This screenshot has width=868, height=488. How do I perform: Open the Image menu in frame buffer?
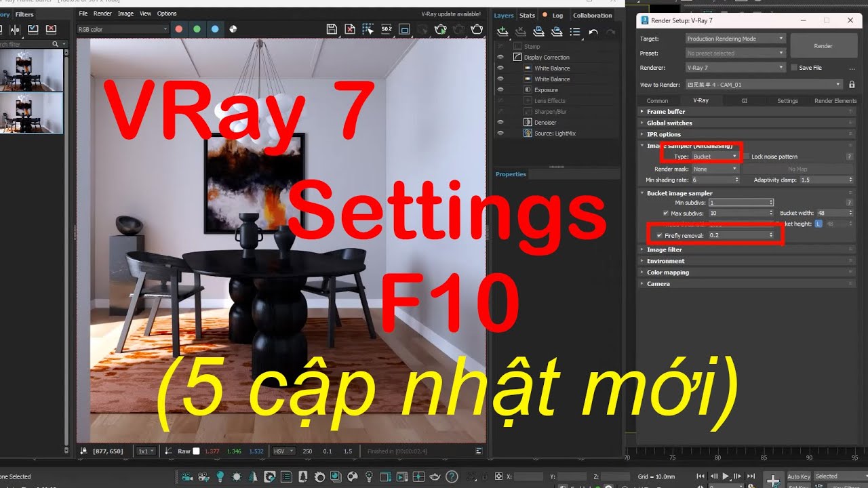(x=125, y=14)
